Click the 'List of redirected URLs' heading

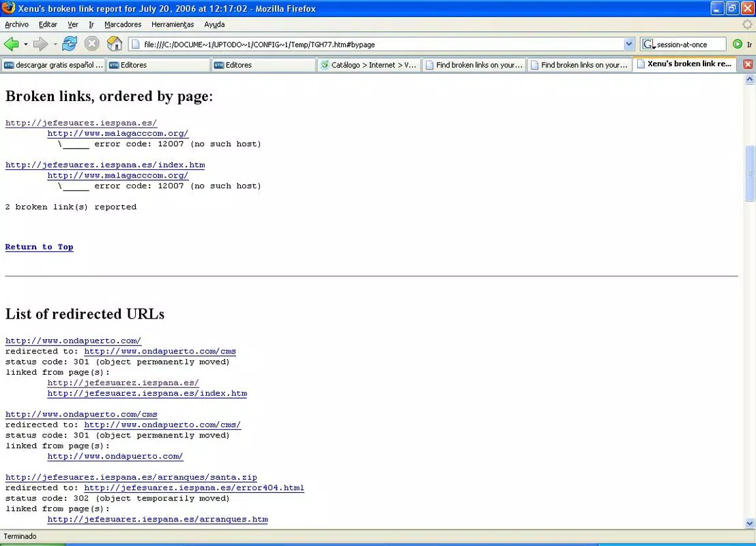coord(85,314)
